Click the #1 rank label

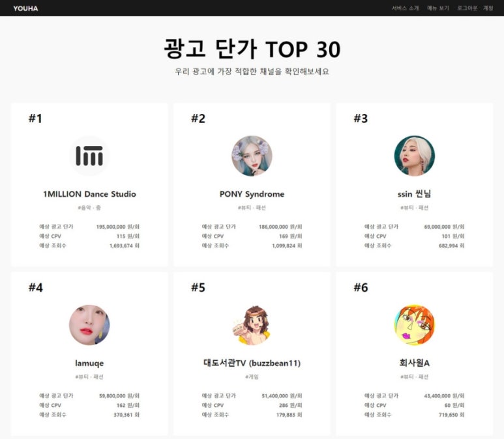[x=35, y=119]
